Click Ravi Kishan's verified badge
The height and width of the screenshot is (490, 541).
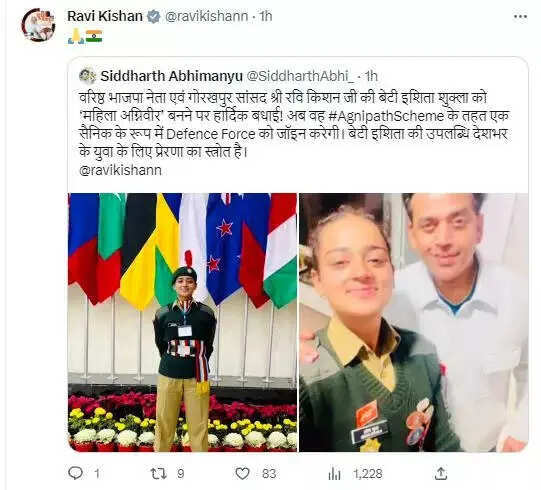154,16
